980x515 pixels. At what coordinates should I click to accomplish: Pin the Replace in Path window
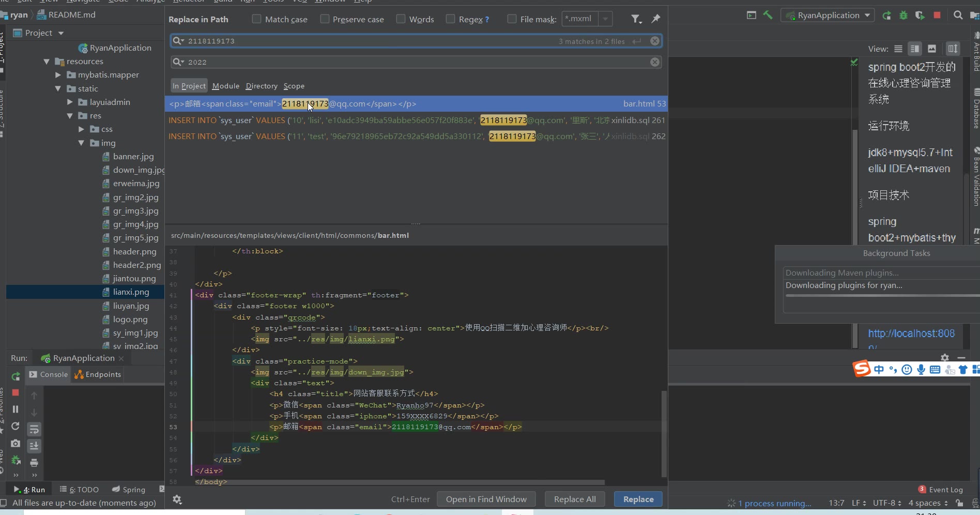pos(656,19)
